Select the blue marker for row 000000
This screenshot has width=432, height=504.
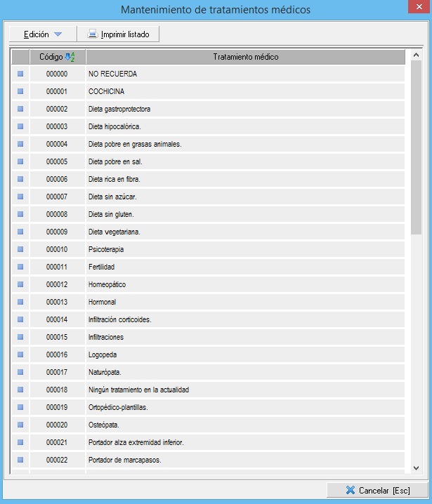point(20,74)
